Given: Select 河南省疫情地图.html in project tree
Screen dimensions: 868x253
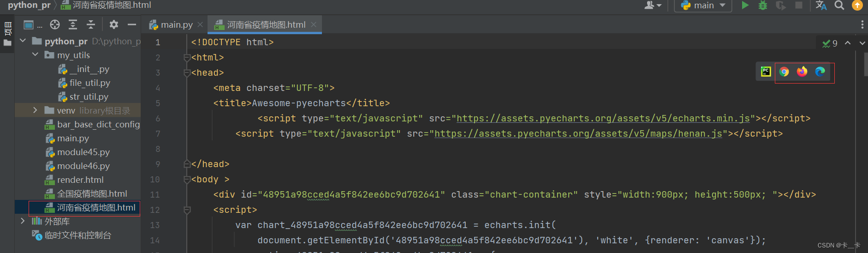Looking at the screenshot, I should click(90, 207).
